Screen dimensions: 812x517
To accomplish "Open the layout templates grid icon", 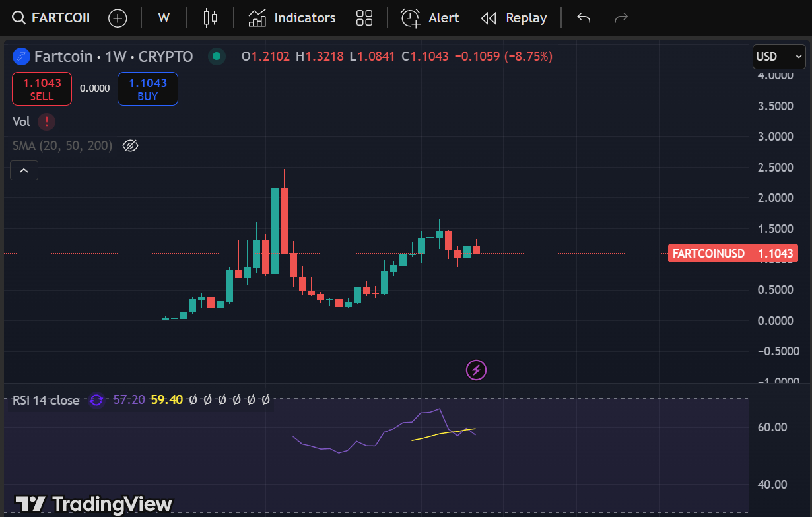I will click(364, 18).
